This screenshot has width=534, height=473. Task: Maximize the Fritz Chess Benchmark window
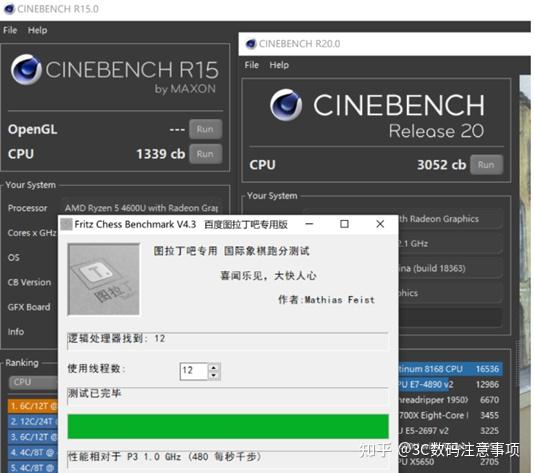coord(344,224)
